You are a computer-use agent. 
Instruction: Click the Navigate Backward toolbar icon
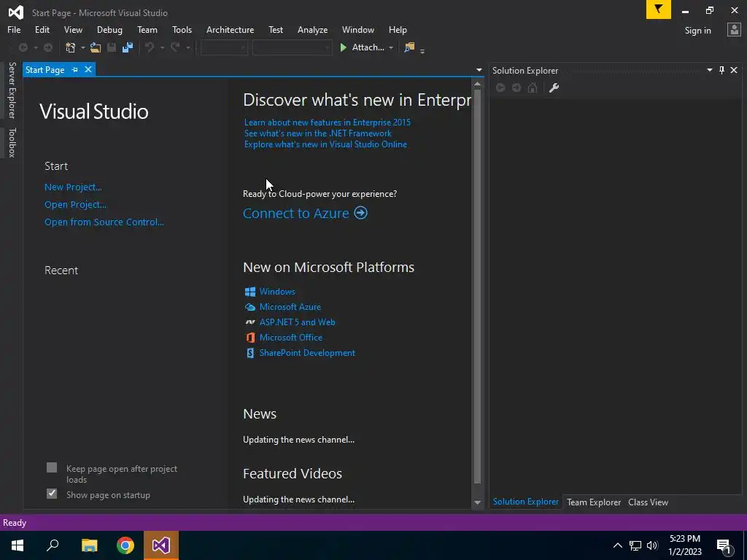tap(23, 47)
